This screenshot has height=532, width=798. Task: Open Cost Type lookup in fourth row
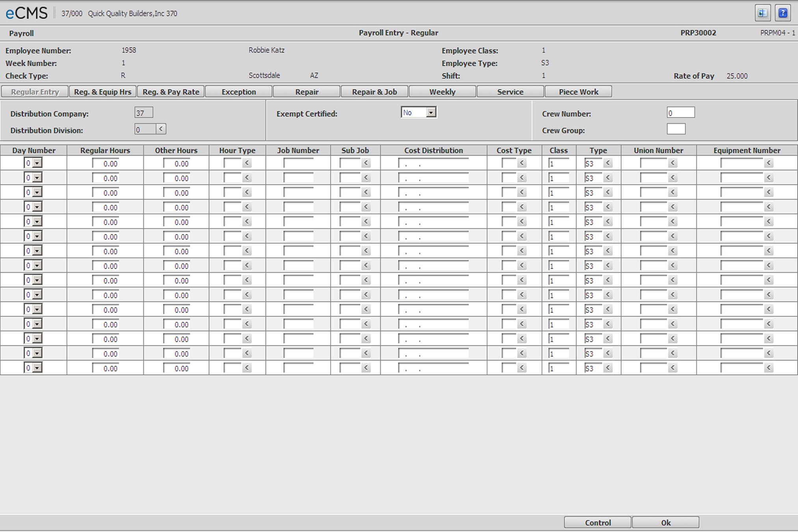(522, 207)
